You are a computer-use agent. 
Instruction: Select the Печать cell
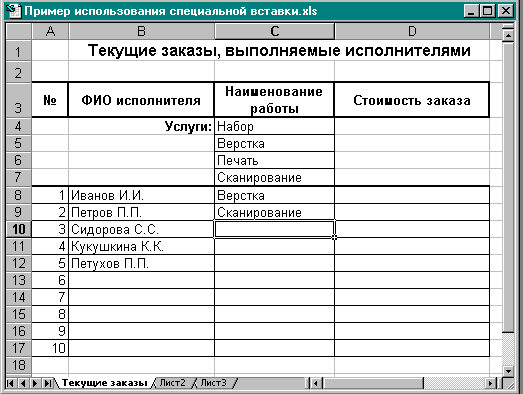click(x=274, y=160)
